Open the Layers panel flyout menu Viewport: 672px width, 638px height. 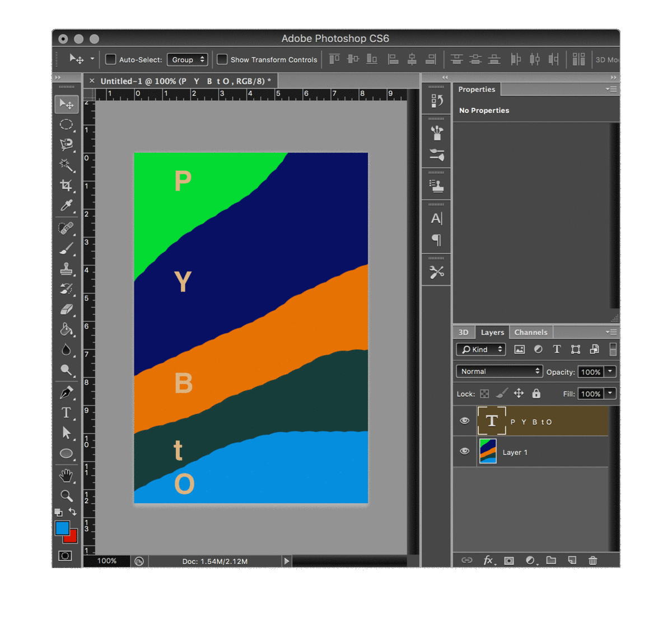pos(612,332)
